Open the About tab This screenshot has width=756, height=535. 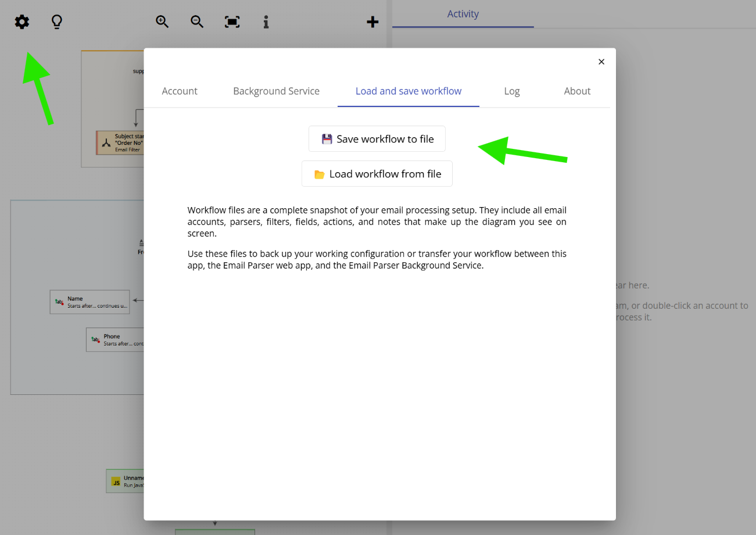tap(577, 91)
